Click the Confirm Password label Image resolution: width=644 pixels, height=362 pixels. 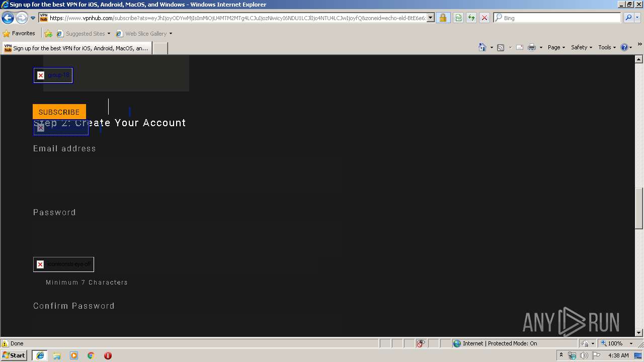[x=74, y=306]
